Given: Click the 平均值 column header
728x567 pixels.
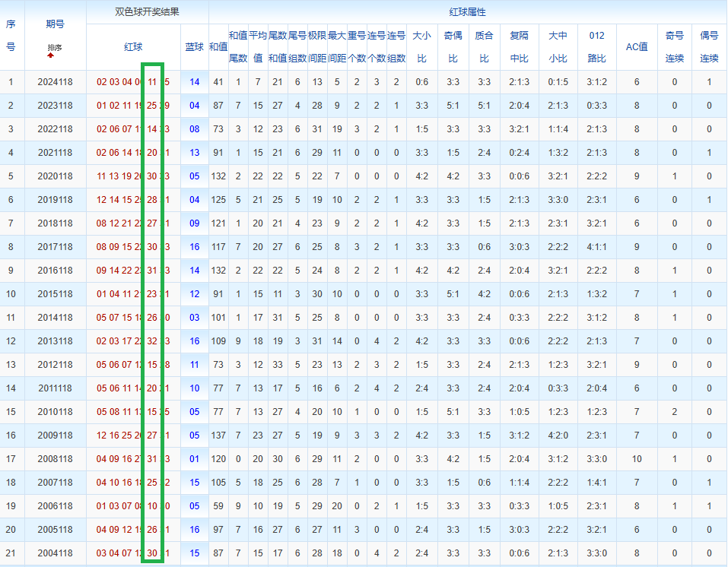Looking at the screenshot, I should click(x=258, y=47).
